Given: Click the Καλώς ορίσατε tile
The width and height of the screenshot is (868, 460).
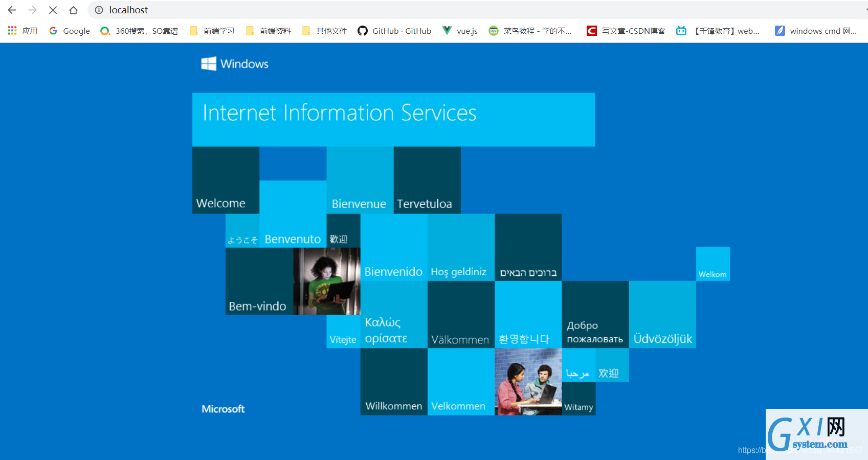Looking at the screenshot, I should coord(394,315).
